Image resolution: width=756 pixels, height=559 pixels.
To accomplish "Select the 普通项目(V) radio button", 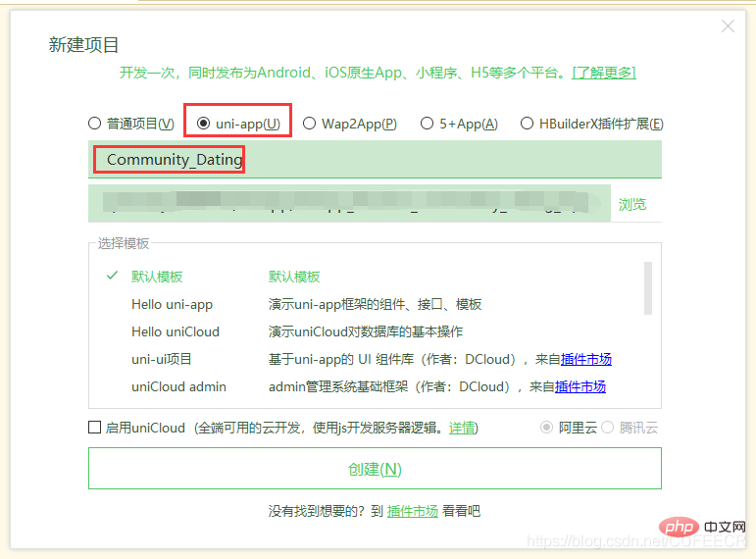I will [94, 124].
